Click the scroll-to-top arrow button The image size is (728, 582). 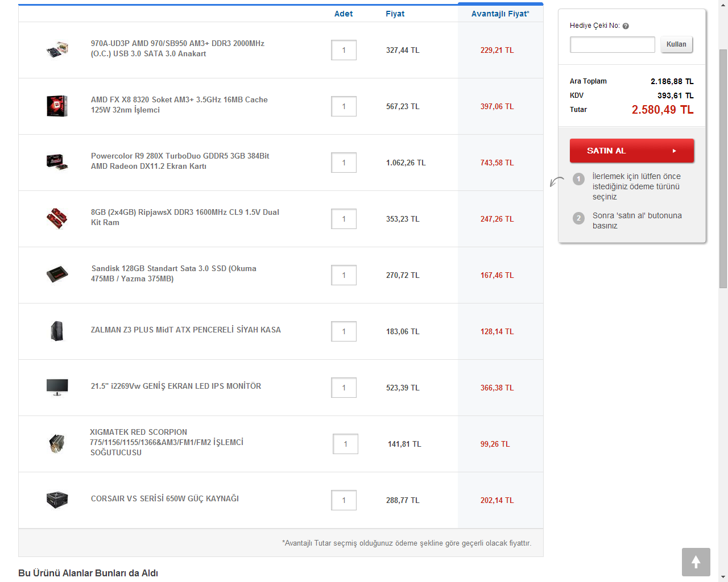[x=696, y=562]
